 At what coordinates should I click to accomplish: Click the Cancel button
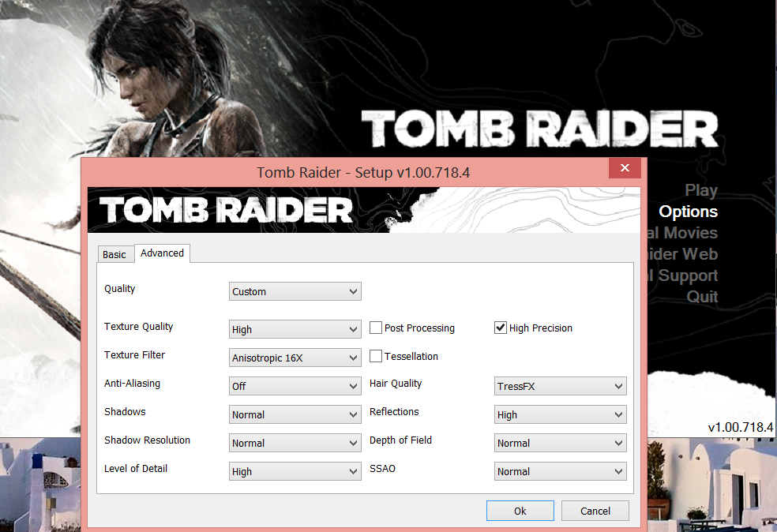(x=595, y=511)
